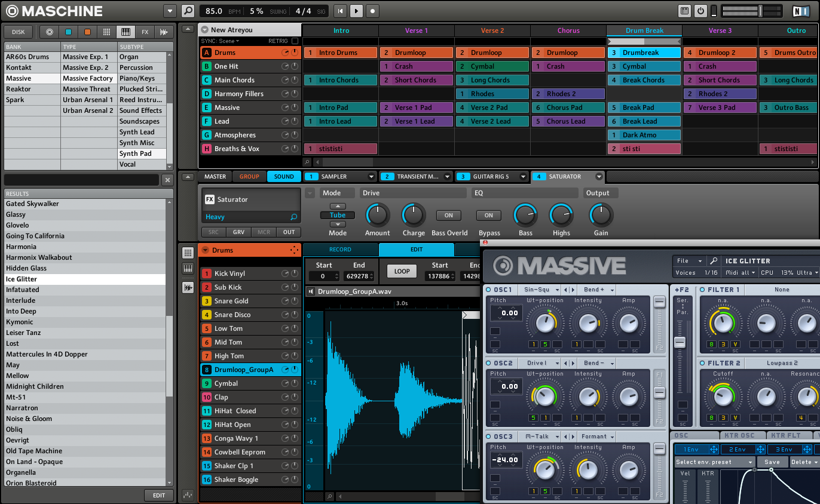Viewport: 820px width, 504px height.
Task: Expand the Select env. preset dropdown
Action: click(714, 462)
